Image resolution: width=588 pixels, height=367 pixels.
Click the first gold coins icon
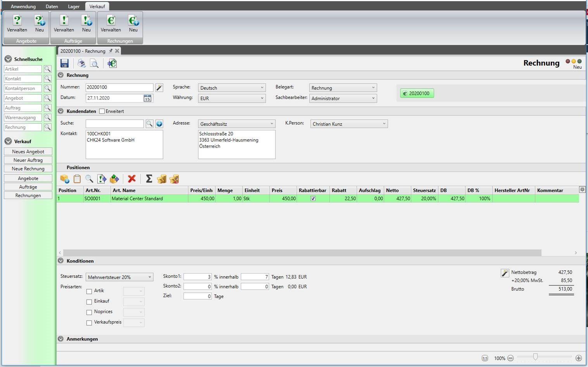click(x=162, y=179)
